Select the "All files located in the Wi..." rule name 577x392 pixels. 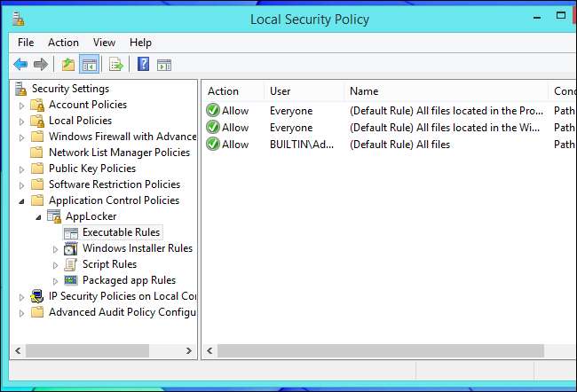tap(445, 128)
